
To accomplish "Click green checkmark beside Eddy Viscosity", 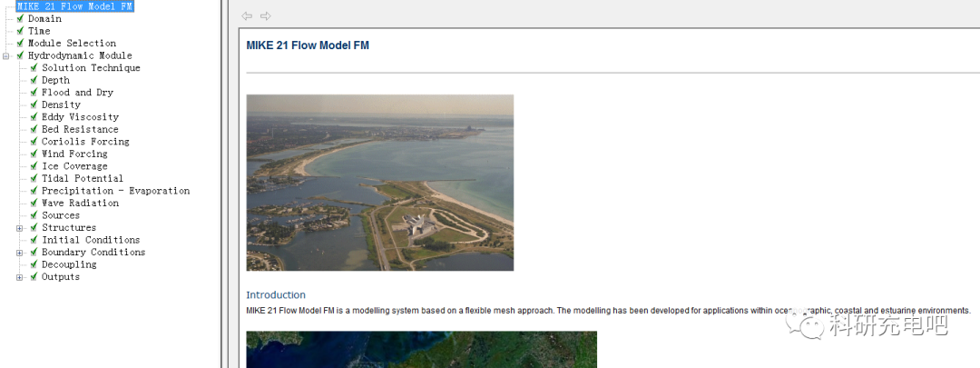I will point(34,117).
